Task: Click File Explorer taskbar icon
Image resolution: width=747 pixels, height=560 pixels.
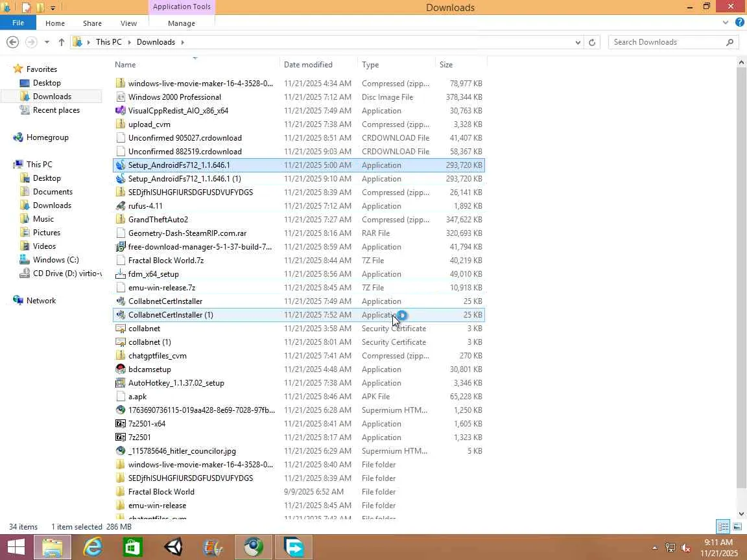Action: 53,547
